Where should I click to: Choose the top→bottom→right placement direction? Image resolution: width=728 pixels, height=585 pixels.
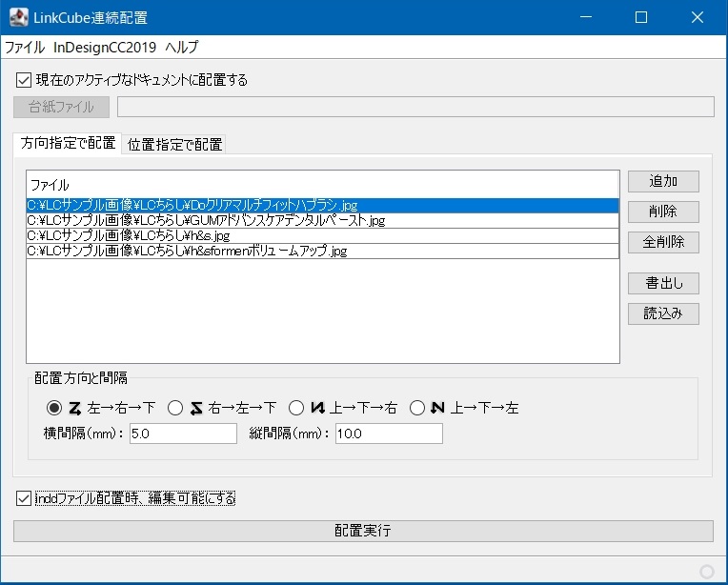click(x=294, y=408)
